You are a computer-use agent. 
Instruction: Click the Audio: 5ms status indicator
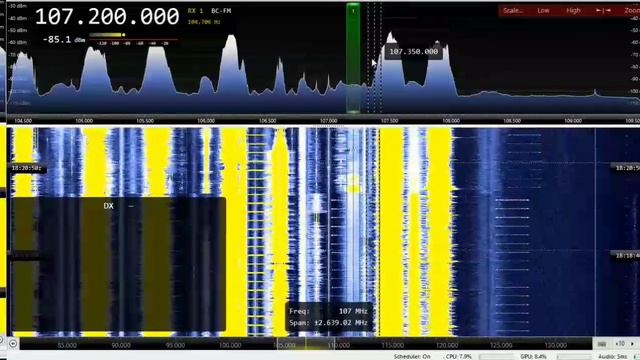[x=613, y=357]
